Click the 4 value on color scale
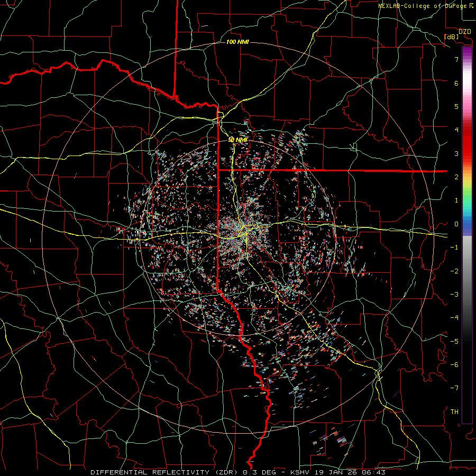The width and height of the screenshot is (476, 476). tap(456, 130)
